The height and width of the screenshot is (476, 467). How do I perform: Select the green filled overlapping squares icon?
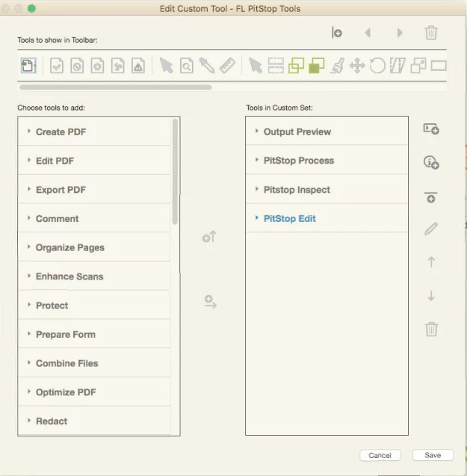(316, 66)
